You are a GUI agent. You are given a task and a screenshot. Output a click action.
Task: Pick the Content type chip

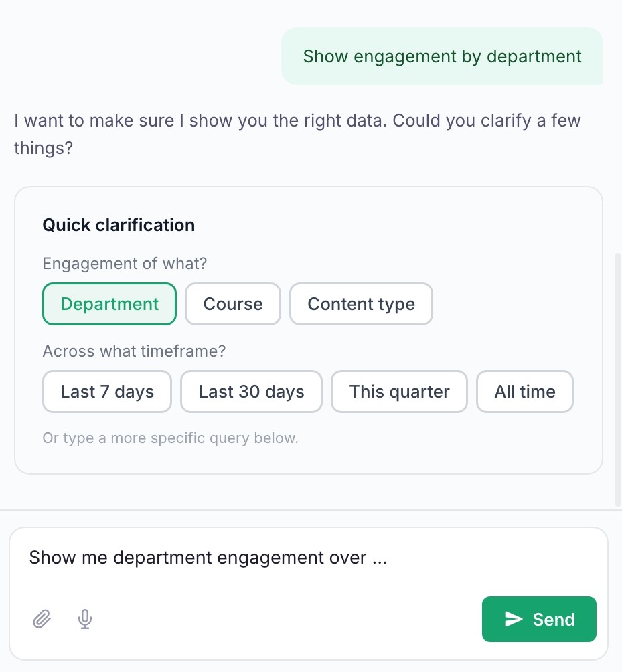361,304
